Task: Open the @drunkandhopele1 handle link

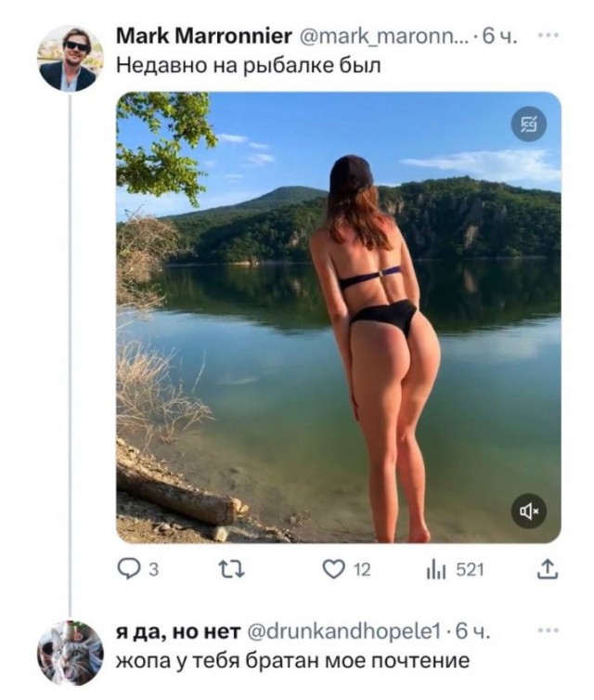Action: coord(341,631)
